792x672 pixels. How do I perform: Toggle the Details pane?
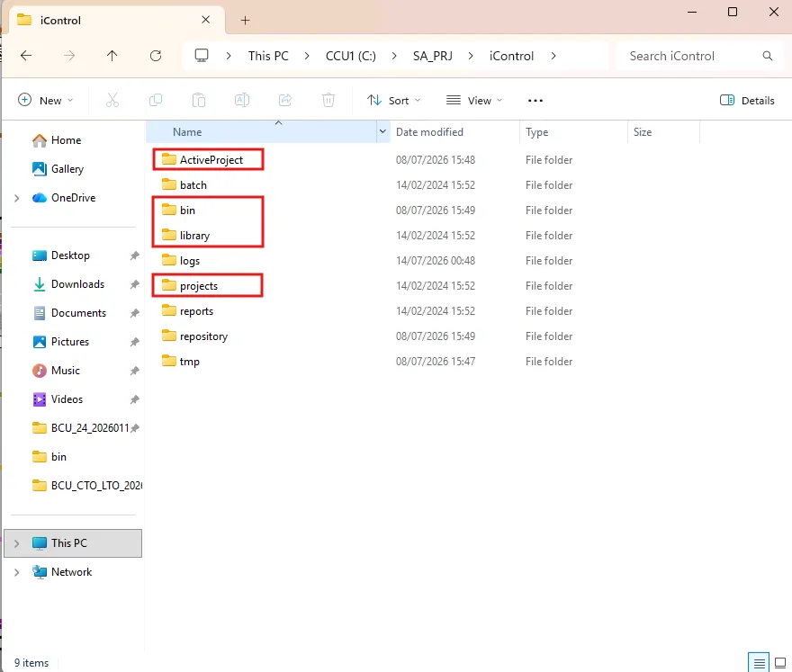[747, 100]
